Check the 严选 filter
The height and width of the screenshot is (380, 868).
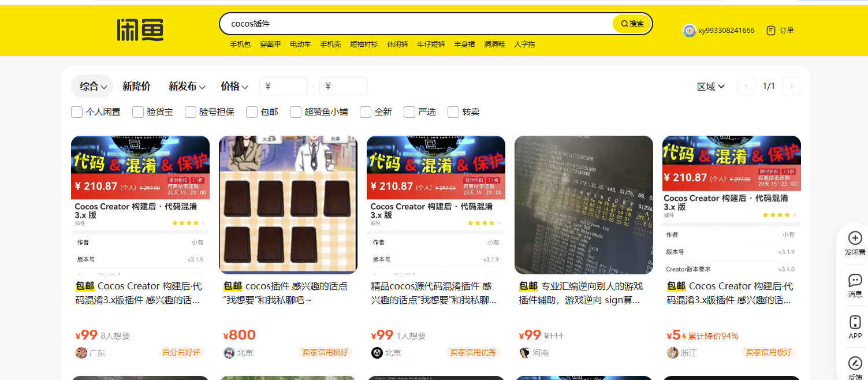pyautogui.click(x=409, y=112)
